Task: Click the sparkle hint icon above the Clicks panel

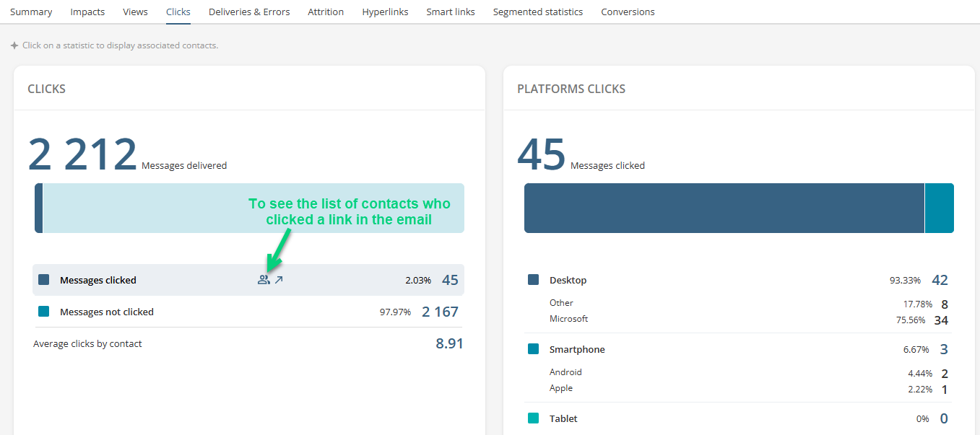Action: 14,45
